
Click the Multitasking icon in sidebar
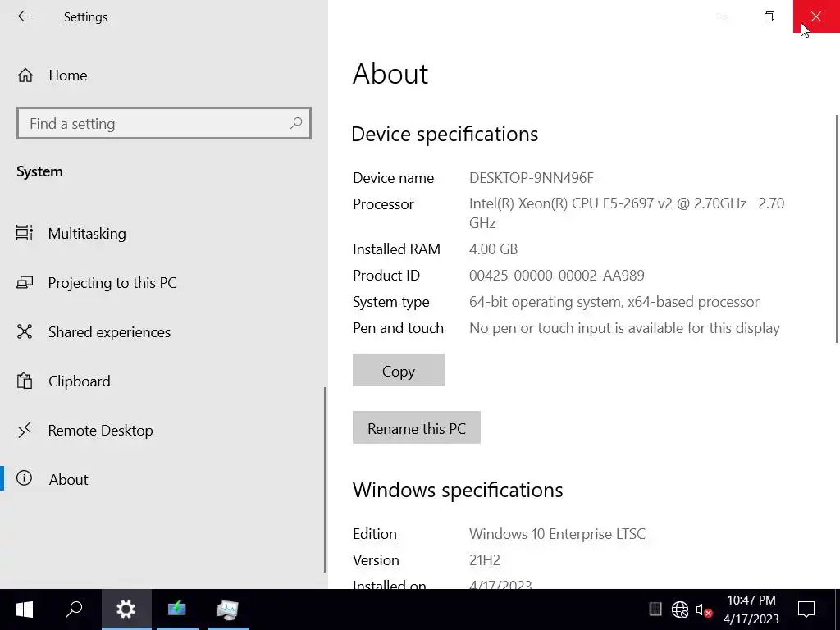point(25,233)
